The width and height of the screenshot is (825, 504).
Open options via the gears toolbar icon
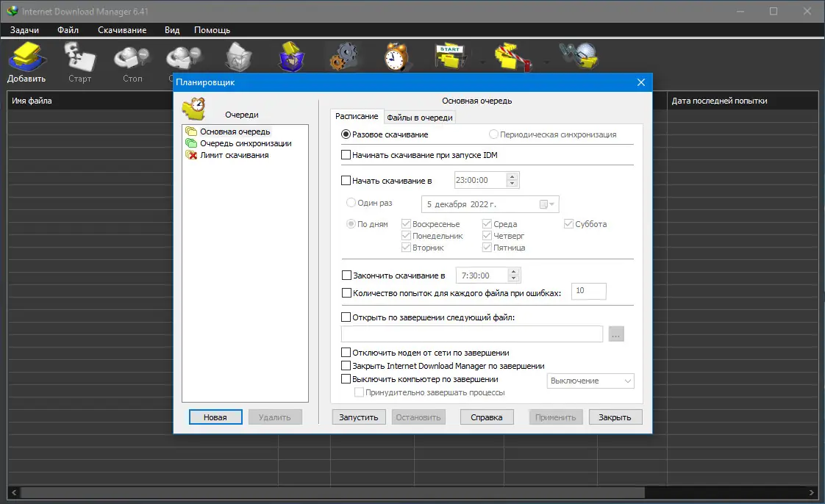click(344, 57)
